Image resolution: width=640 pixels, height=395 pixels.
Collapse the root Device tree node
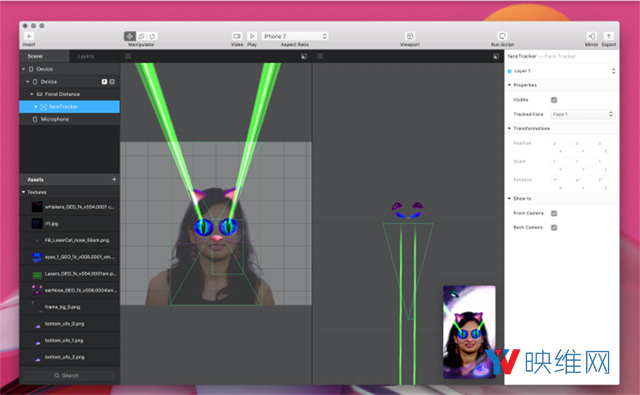pos(24,69)
